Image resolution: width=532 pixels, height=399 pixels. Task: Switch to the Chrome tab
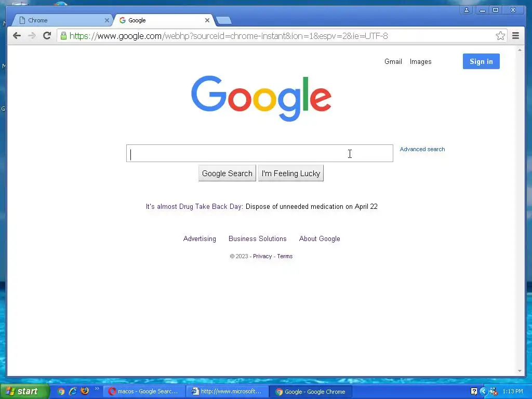click(61, 20)
